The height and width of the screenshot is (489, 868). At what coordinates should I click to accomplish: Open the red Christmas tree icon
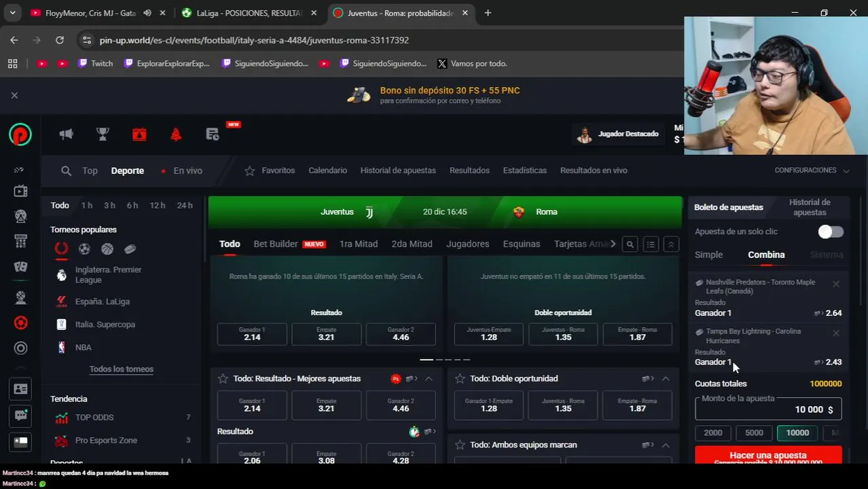tap(176, 134)
